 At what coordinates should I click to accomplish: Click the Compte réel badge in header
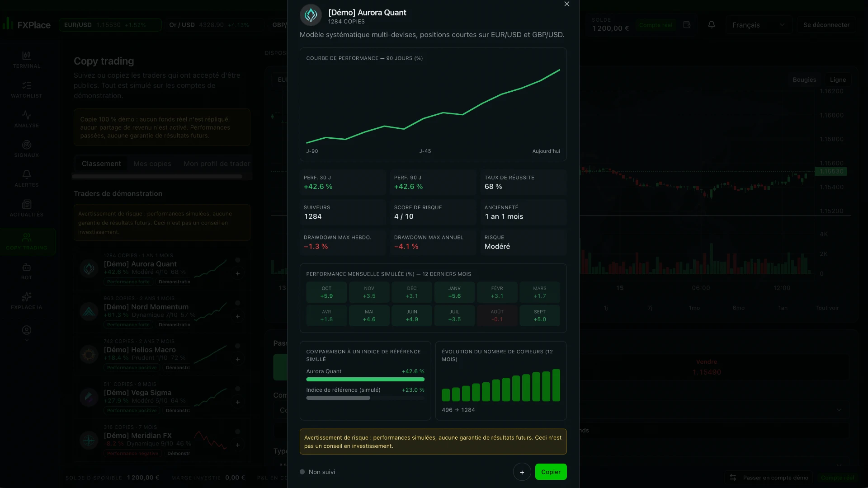[x=656, y=25]
